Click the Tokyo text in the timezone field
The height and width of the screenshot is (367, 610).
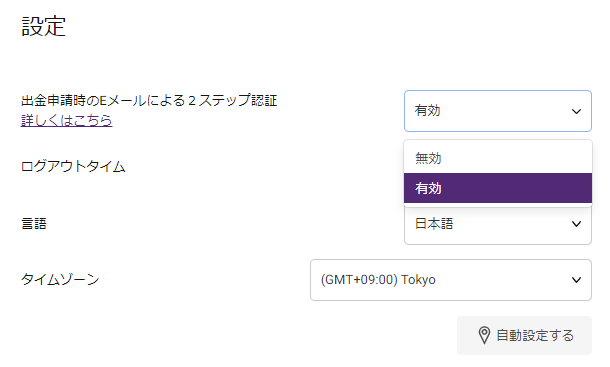pos(418,280)
